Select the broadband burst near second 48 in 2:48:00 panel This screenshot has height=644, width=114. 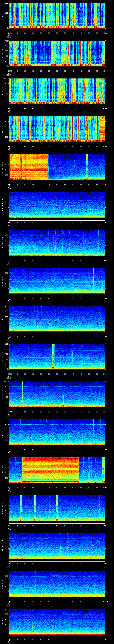click(87, 167)
